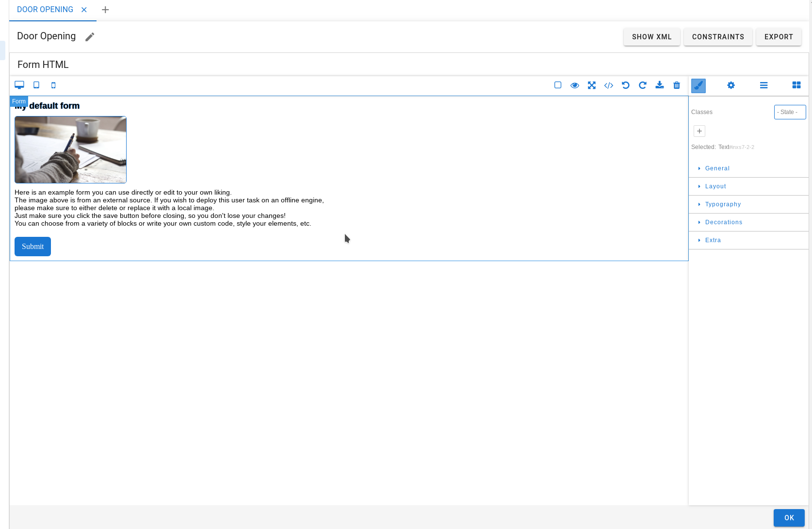Click the EXPORT button
This screenshot has height=529, width=812.
pos(779,37)
